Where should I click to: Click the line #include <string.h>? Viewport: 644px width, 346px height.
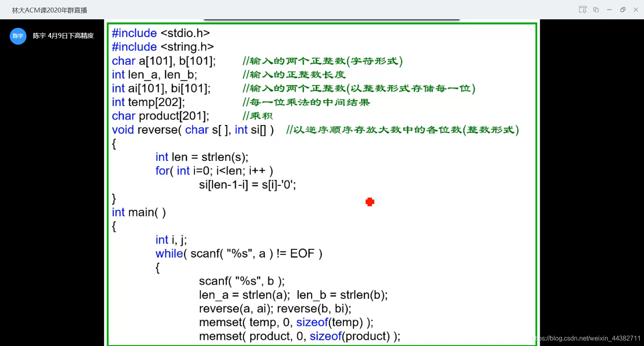coord(163,47)
